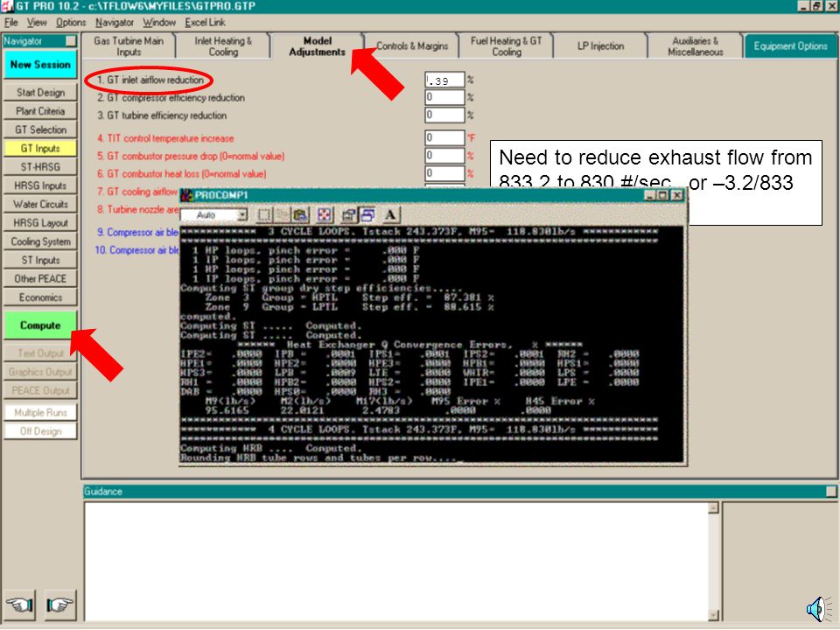Click label "4. TIT control temperature increase"
This screenshot has height=630, width=840.
pos(165,138)
